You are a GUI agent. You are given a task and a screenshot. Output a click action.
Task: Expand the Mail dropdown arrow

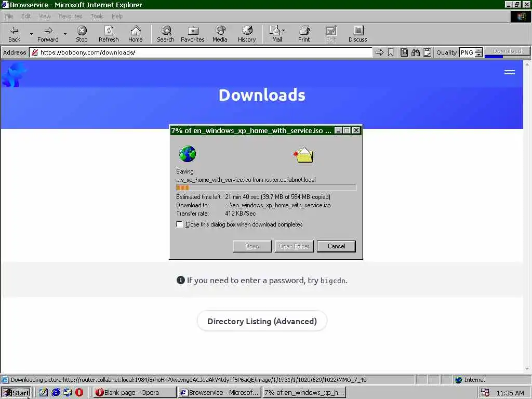(284, 31)
